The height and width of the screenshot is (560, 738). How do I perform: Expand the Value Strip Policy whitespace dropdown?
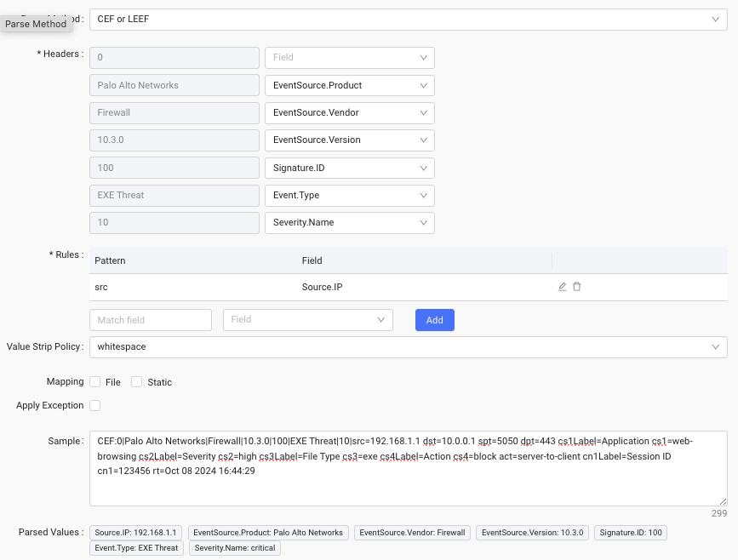pyautogui.click(x=408, y=347)
